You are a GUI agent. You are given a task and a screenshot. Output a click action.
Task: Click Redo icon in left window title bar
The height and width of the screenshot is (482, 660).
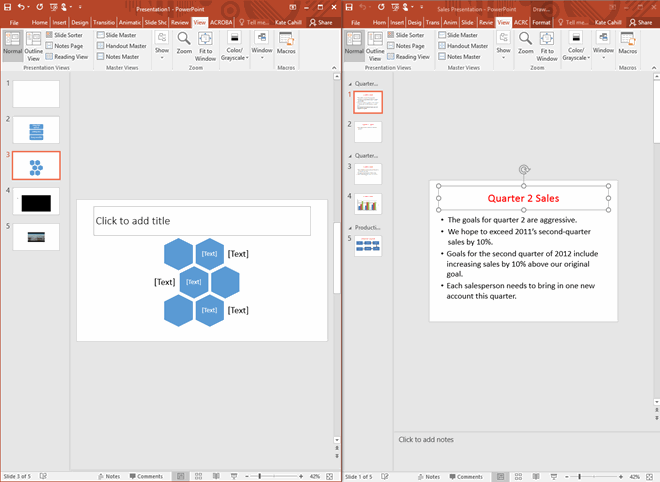(x=40, y=7)
